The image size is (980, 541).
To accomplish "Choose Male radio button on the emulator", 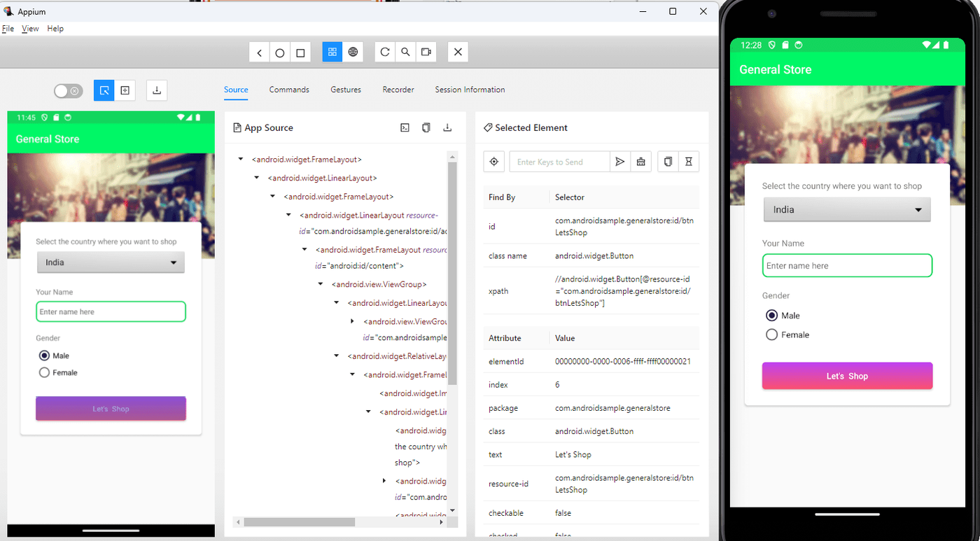I will pyautogui.click(x=772, y=316).
